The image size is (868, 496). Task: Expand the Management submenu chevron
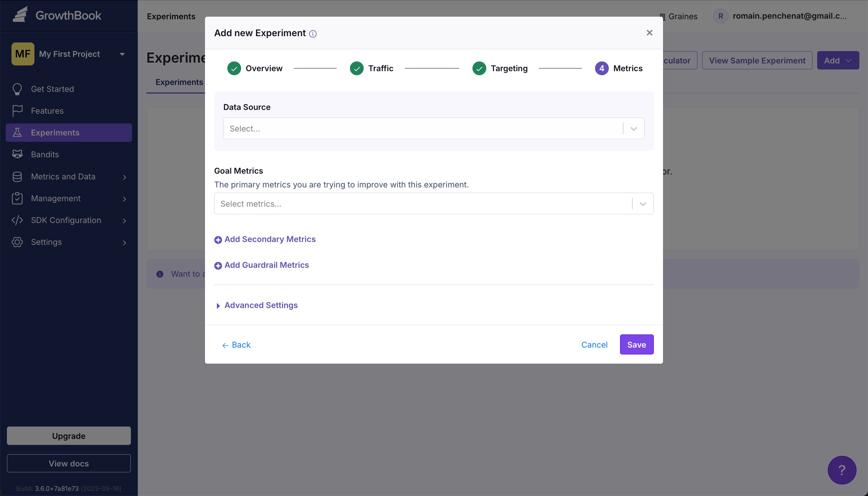pos(124,199)
